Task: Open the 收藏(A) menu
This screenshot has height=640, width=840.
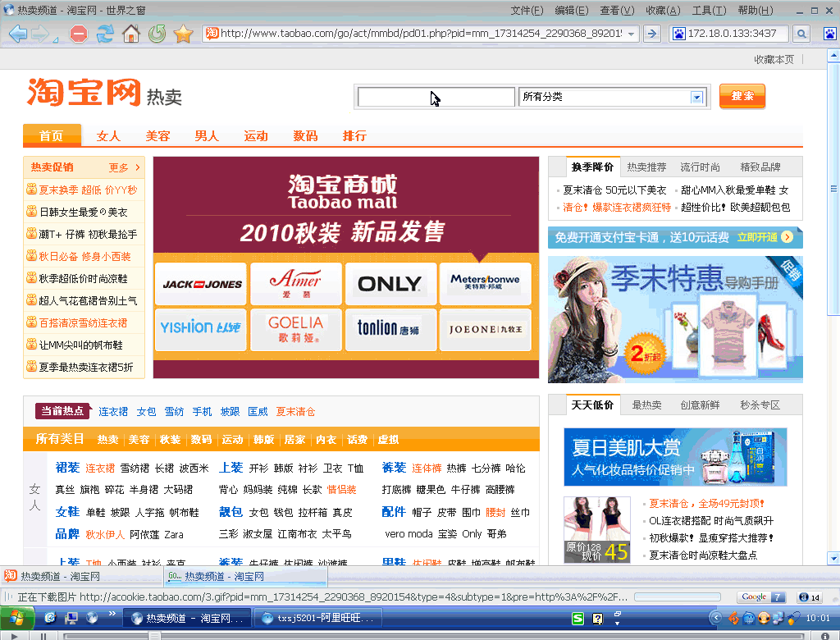Action: (x=663, y=10)
